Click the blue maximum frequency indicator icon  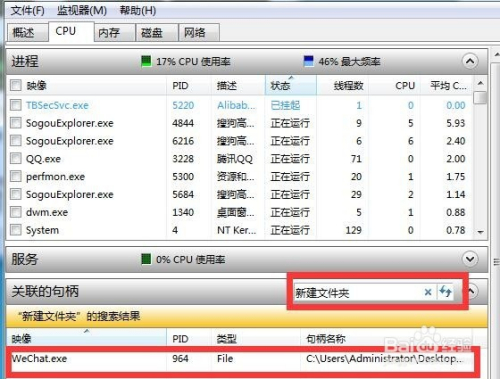309,61
